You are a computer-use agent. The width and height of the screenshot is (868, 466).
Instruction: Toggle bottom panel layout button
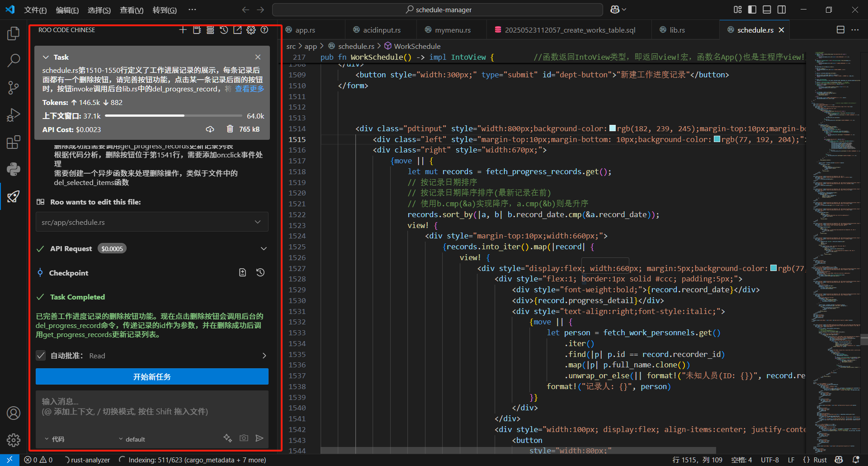tap(767, 10)
